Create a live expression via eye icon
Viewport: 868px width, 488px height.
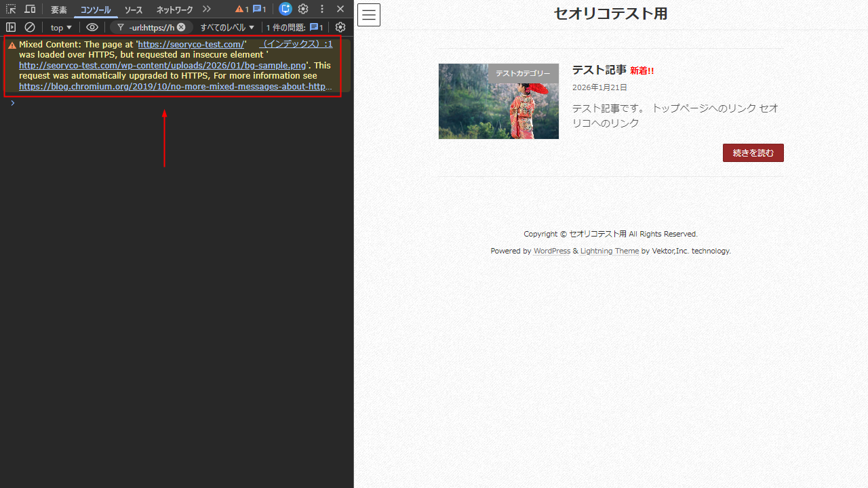point(92,27)
